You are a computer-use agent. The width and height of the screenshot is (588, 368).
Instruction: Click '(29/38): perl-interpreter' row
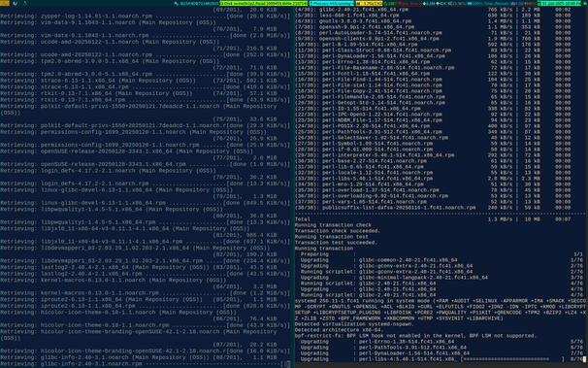(433, 155)
